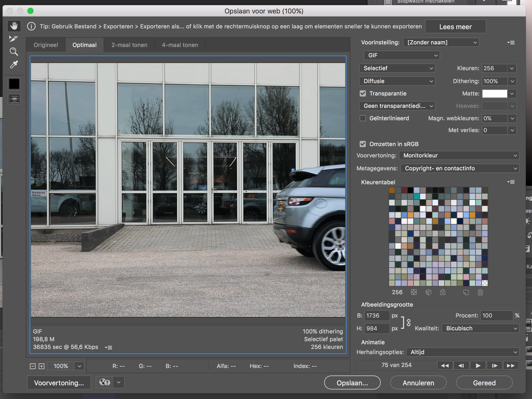Click the Opslaan... button
The image size is (532, 399).
pyautogui.click(x=352, y=383)
